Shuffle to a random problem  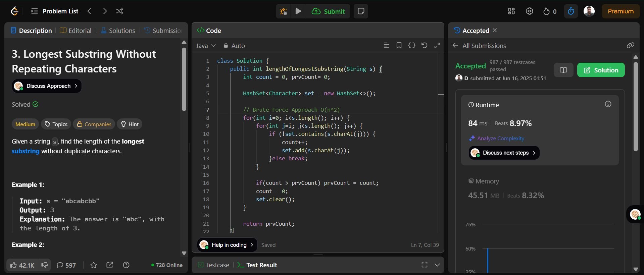(x=119, y=11)
